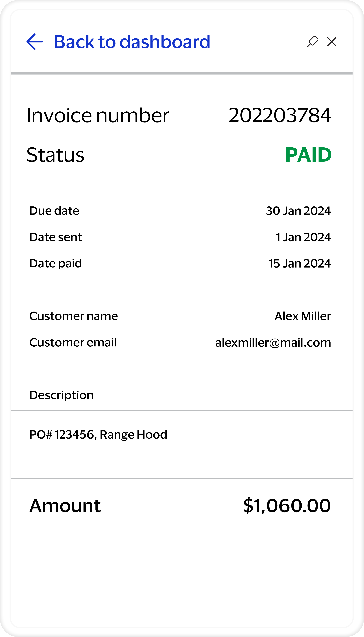
Task: Click the due date 30 Jan 2024
Action: click(x=298, y=211)
